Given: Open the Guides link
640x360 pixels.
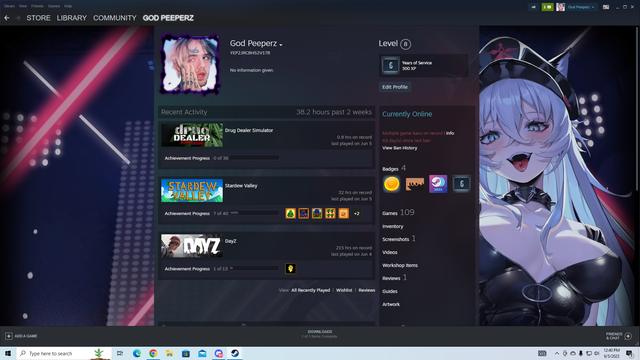Looking at the screenshot, I should tap(390, 291).
